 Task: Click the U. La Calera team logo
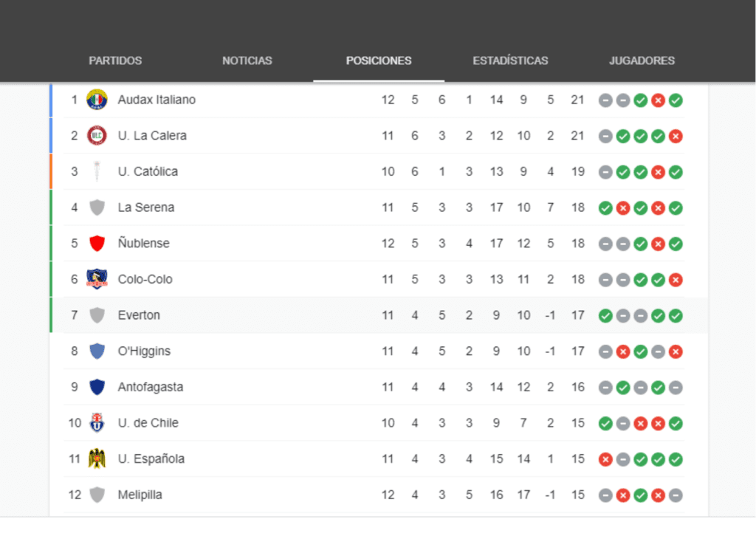click(x=97, y=135)
